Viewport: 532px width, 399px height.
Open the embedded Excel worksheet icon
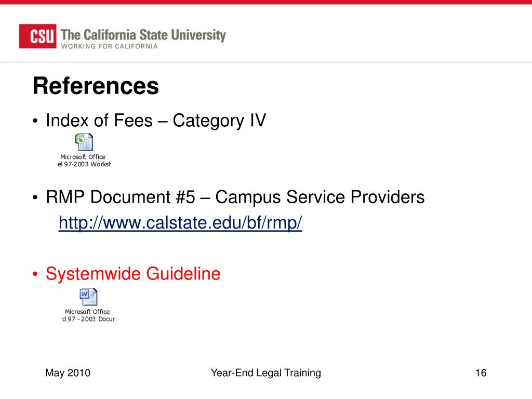point(84,142)
